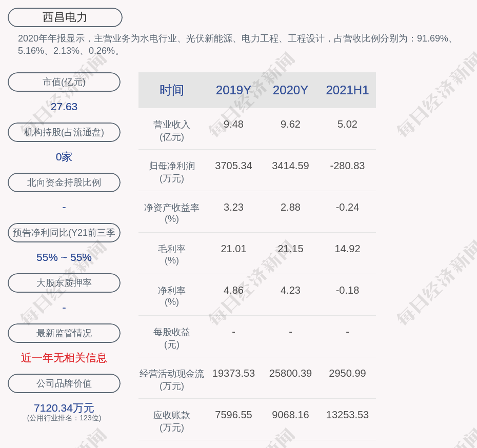The width and height of the screenshot is (477, 448).
Task: Select the 2021H1 column header
Action: 347,90
